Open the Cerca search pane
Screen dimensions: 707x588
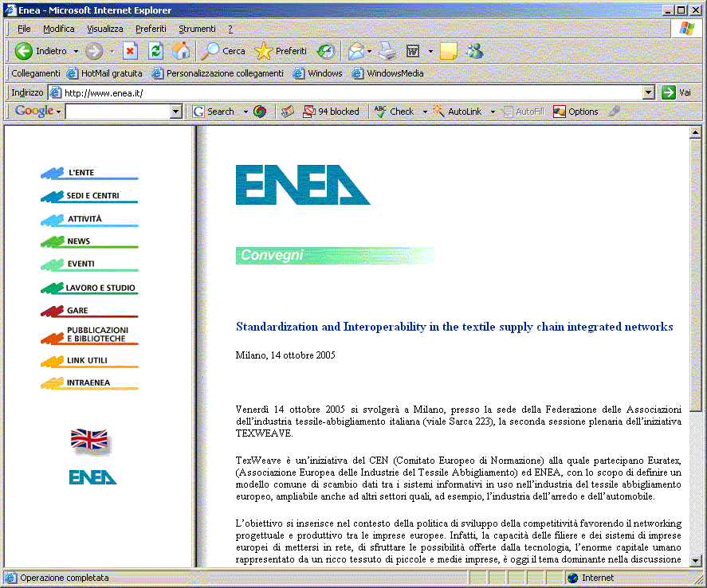(x=223, y=51)
